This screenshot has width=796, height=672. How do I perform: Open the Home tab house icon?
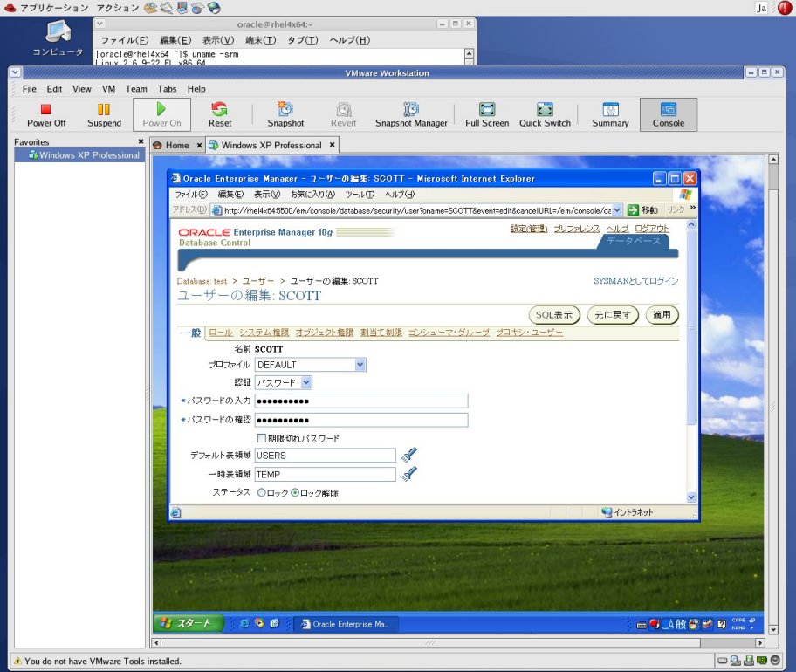158,145
